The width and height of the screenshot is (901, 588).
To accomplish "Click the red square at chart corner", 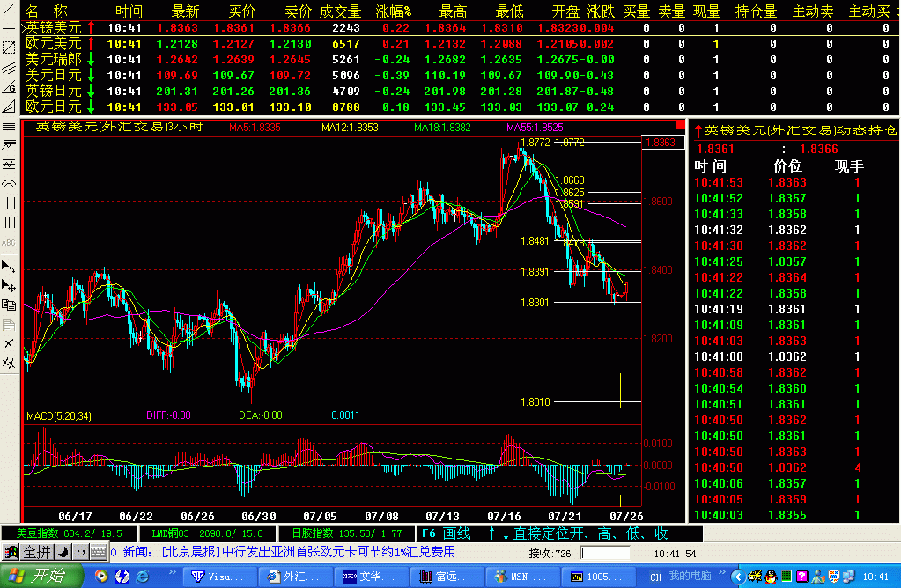I will coord(680,125).
